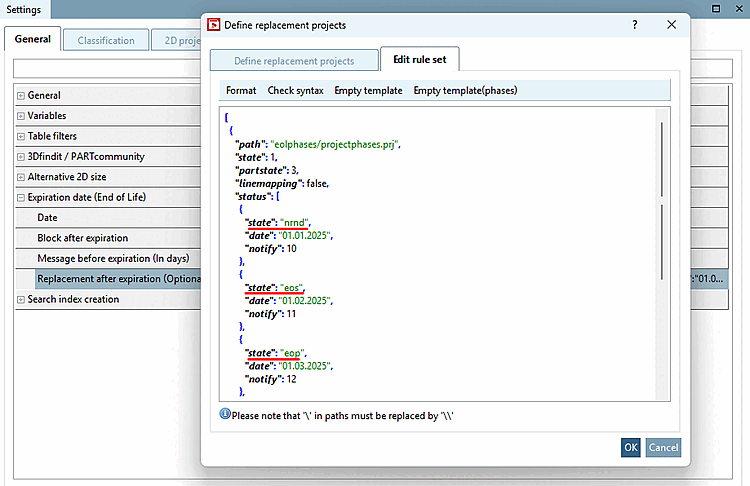The image size is (750, 486).
Task: Insert the Empty template(phases)
Action: (465, 90)
